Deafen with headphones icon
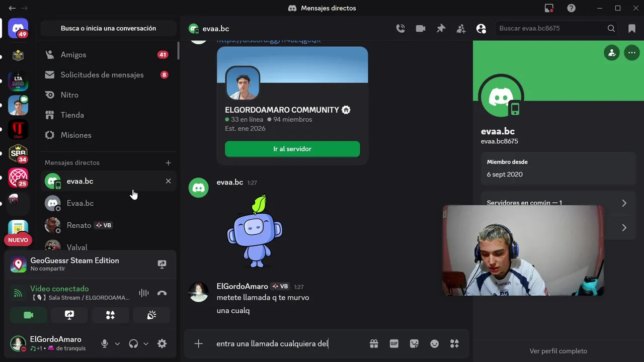This screenshot has height=362, width=644. tap(133, 344)
